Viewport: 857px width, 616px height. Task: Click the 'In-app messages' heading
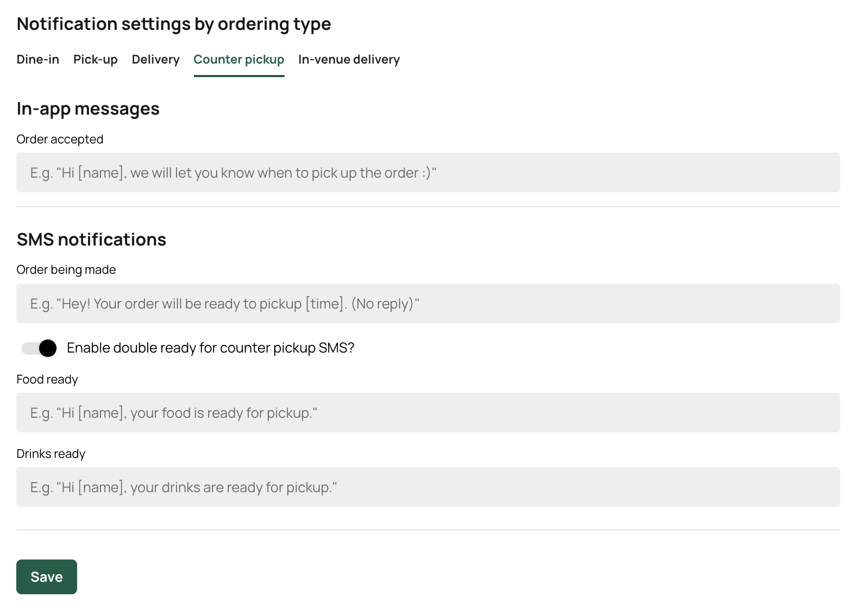coord(88,109)
